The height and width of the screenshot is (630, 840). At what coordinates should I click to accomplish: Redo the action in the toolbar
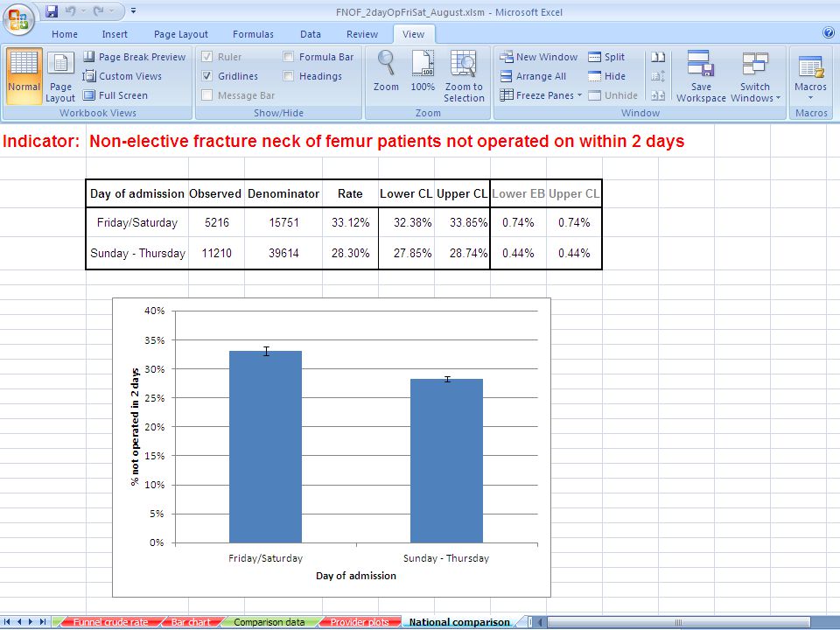pyautogui.click(x=99, y=11)
